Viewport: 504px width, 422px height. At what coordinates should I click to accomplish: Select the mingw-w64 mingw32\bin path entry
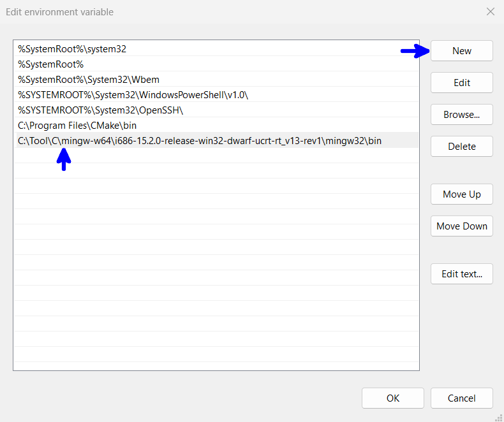coord(216,141)
